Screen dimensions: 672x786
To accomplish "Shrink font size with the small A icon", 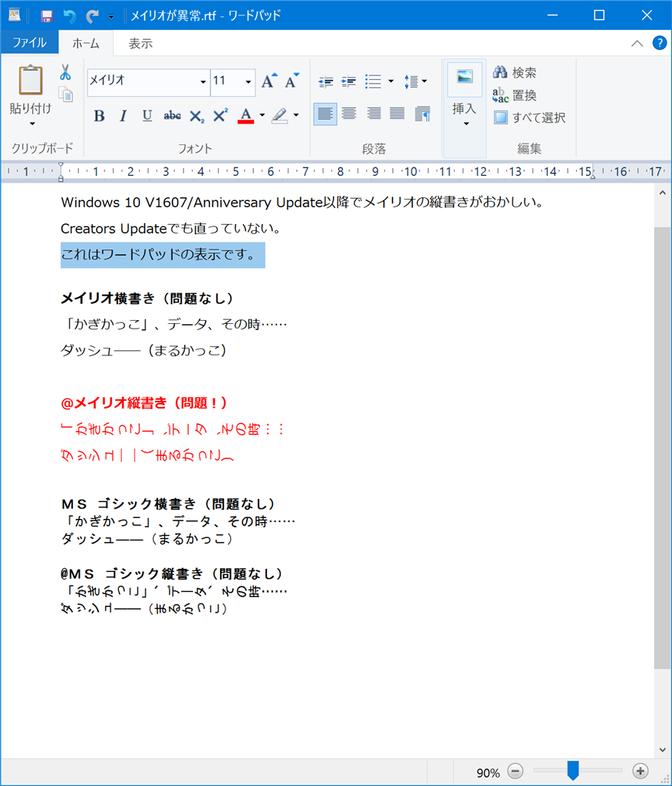I will [x=292, y=81].
